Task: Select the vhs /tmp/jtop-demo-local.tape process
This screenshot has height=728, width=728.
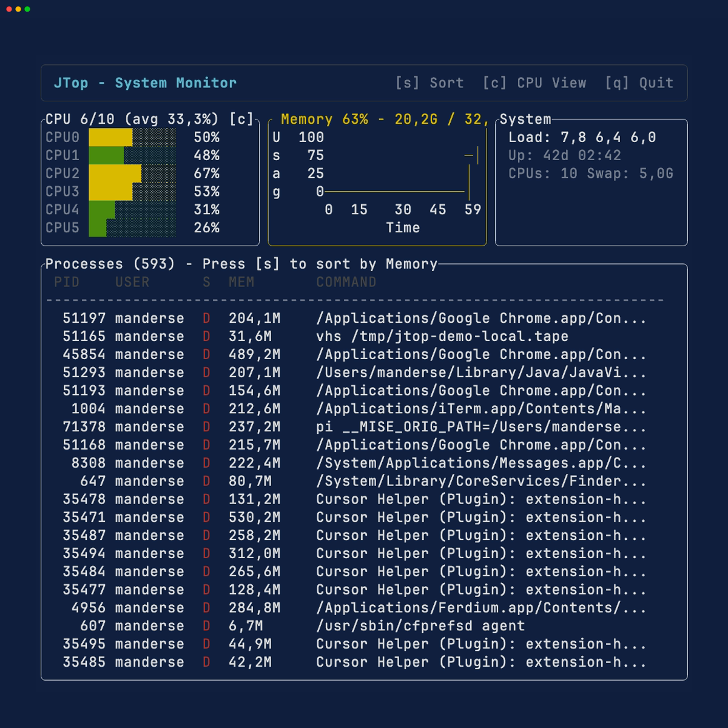Action: tap(355, 336)
